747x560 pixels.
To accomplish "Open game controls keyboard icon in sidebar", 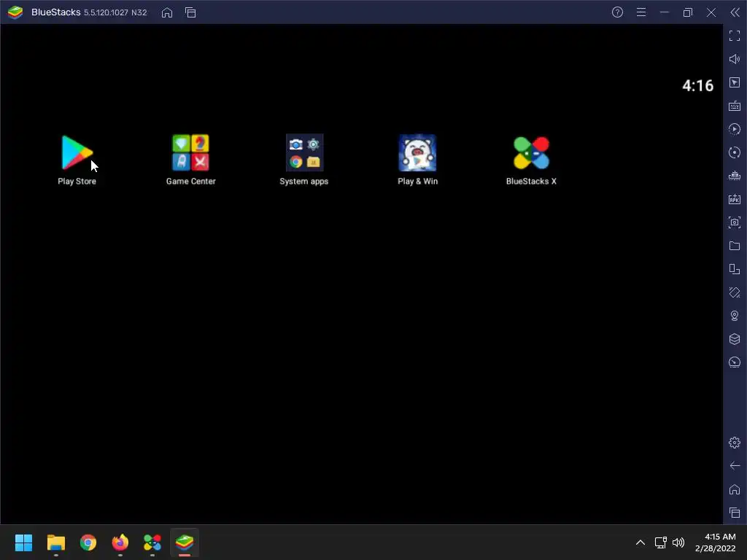I will coord(735,106).
